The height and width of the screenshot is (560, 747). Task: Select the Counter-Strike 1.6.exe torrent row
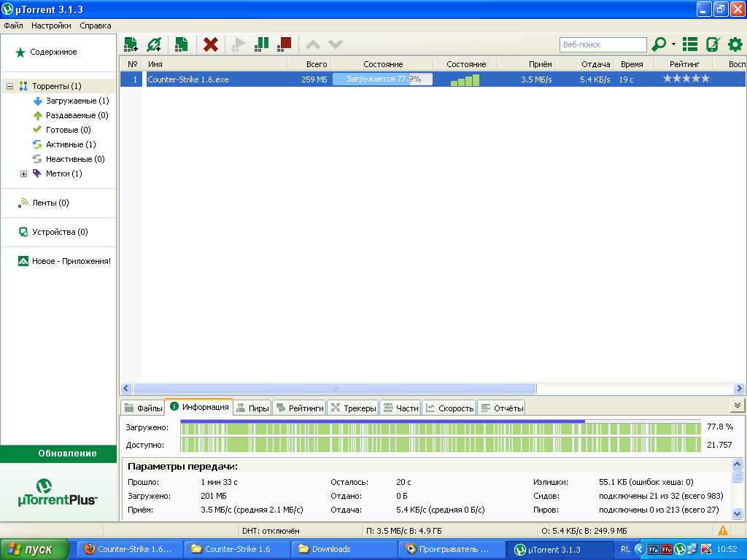point(433,79)
